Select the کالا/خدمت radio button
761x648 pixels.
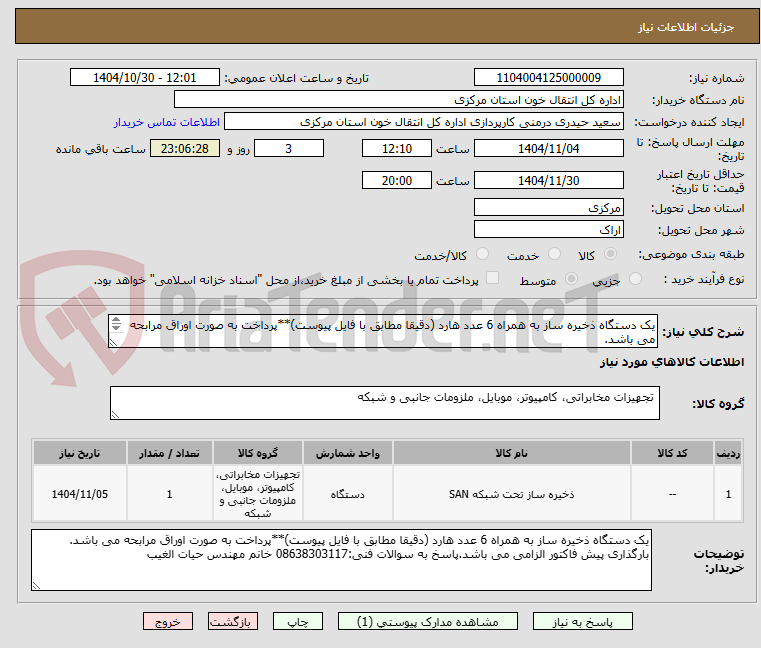482,254
